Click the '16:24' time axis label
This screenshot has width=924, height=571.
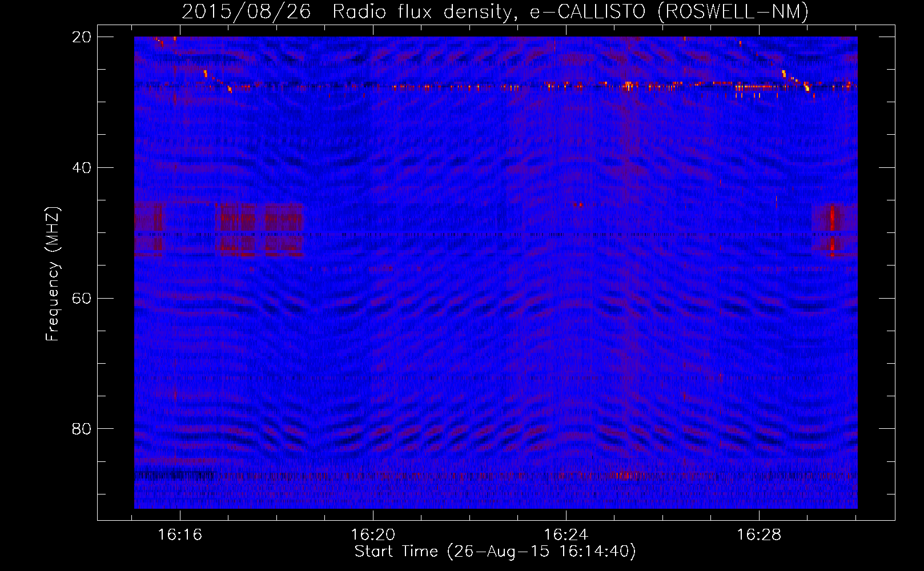566,535
